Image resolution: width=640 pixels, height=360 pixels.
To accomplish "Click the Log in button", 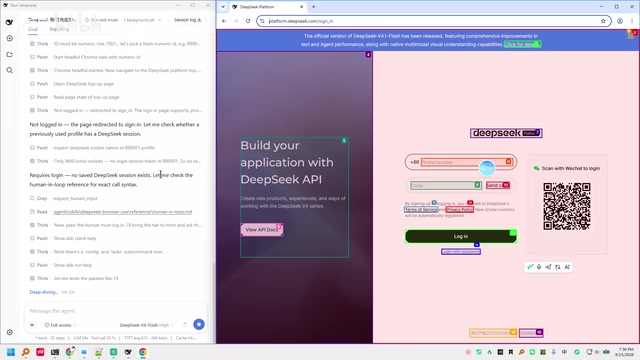I will click(461, 236).
